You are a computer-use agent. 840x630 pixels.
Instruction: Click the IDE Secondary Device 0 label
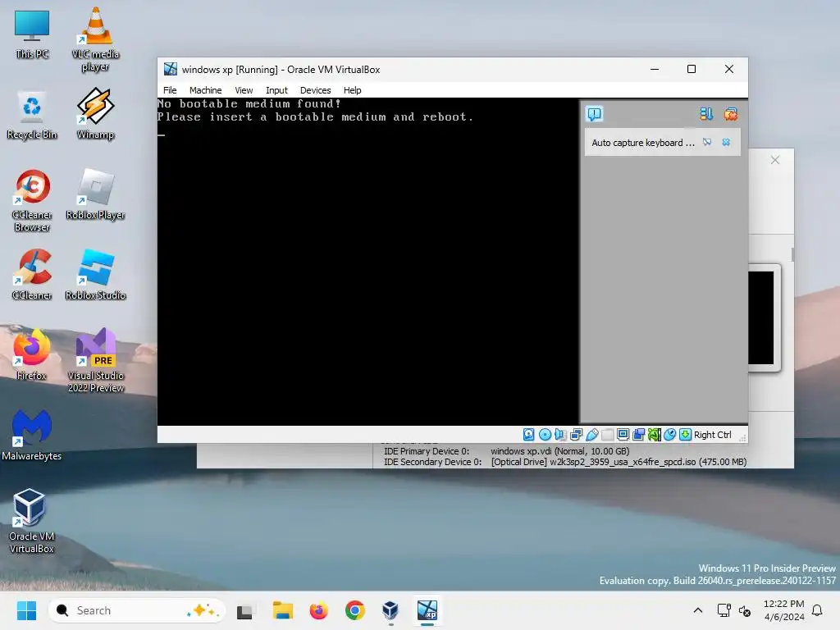coord(432,462)
